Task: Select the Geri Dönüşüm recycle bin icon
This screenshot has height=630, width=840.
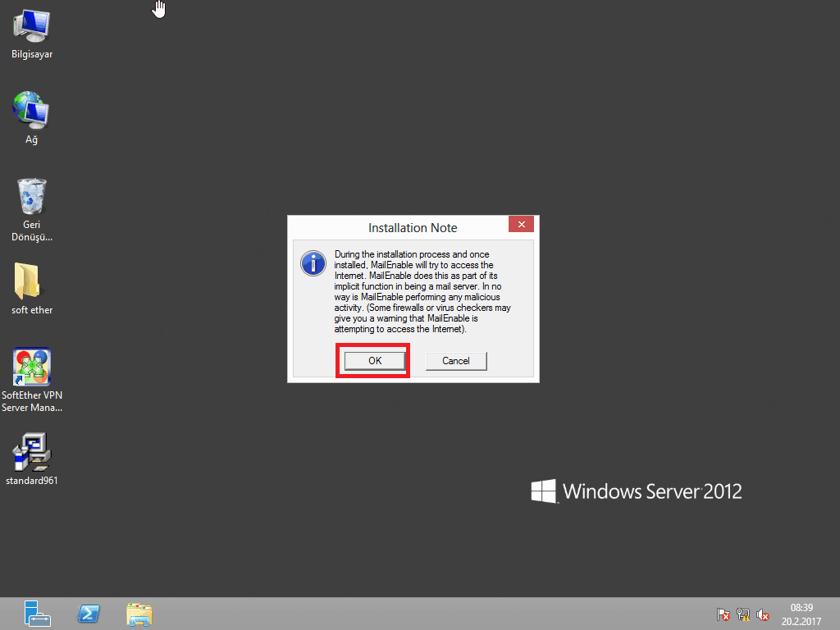Action: [x=32, y=209]
